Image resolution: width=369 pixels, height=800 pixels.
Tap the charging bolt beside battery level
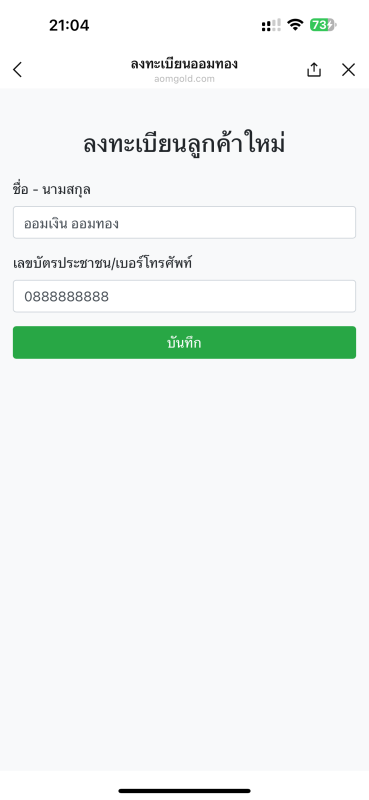[331, 24]
